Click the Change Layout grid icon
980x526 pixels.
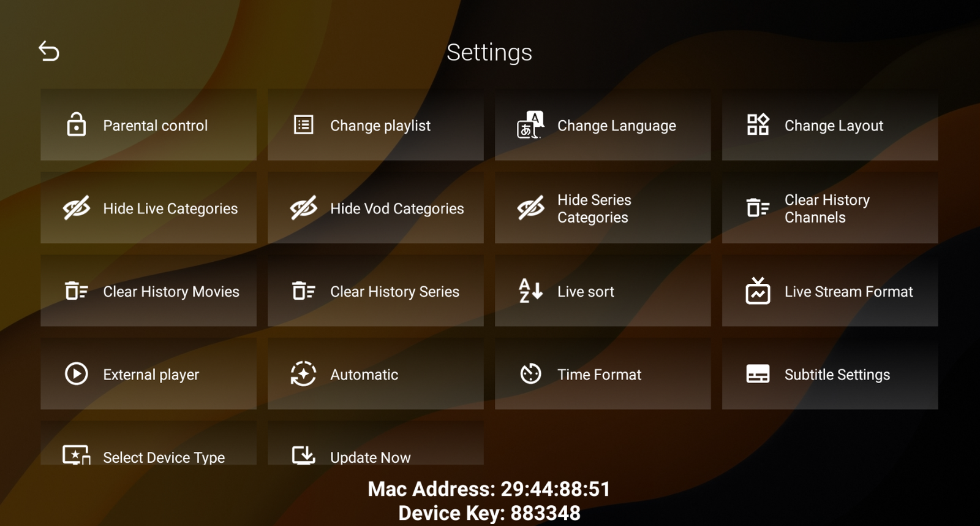click(x=758, y=124)
